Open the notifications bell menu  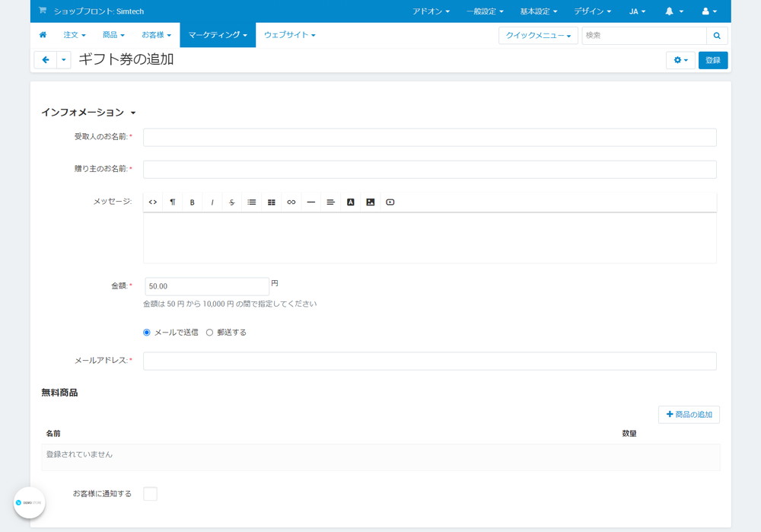[x=674, y=11]
